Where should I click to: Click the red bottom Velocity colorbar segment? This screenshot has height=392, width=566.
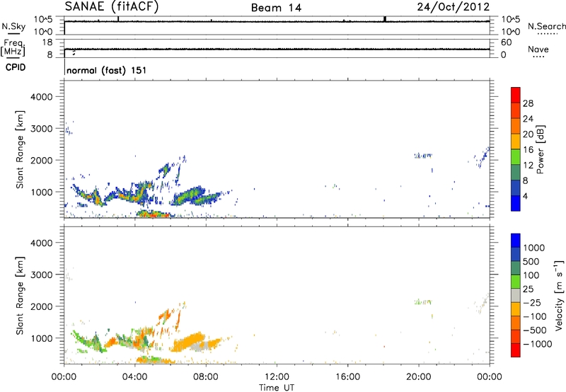point(516,350)
